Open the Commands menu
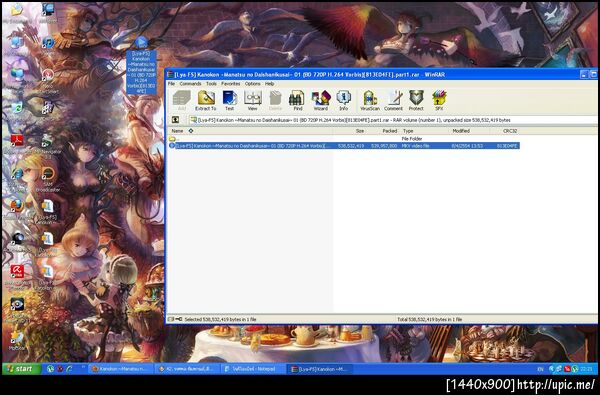Viewport: 600px width, 395px height. point(190,83)
